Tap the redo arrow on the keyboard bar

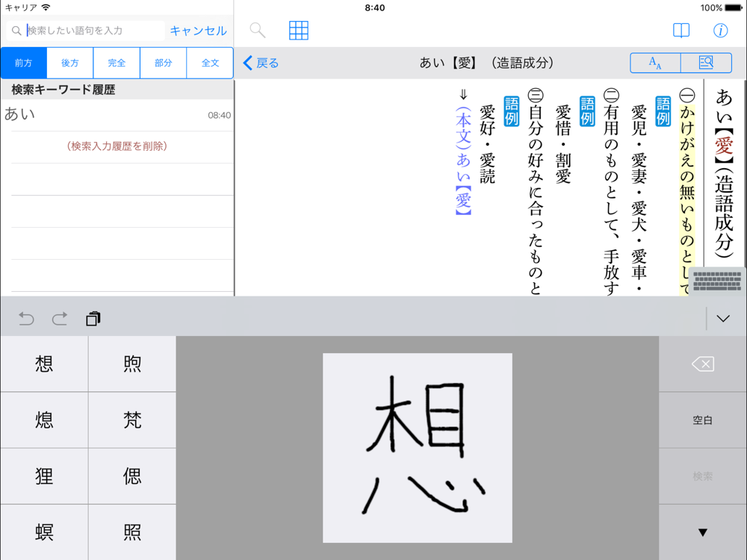60,319
